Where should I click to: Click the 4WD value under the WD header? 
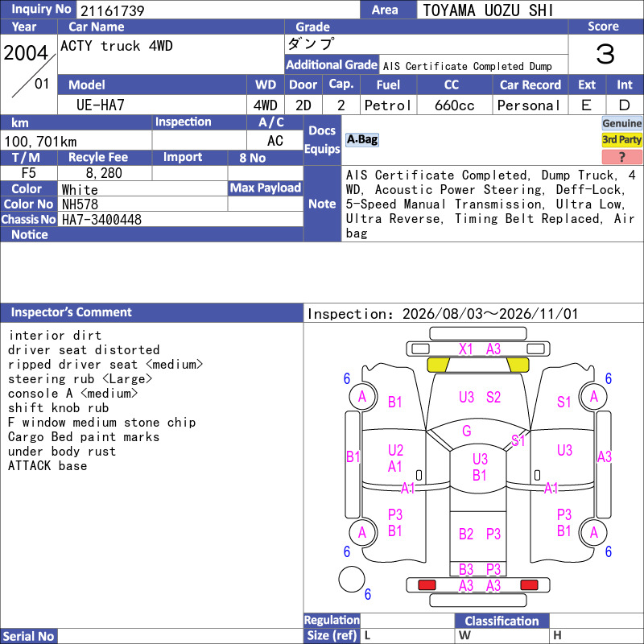pos(266,105)
